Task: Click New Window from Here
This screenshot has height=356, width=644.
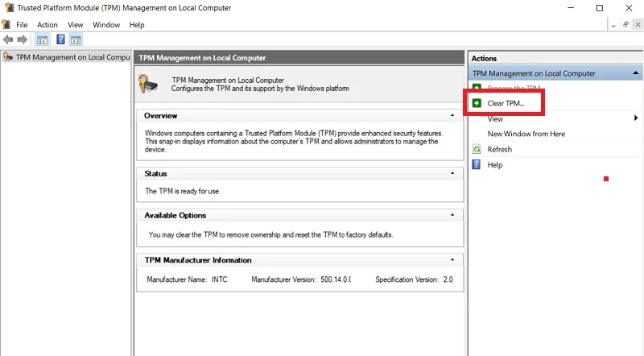Action: (526, 134)
